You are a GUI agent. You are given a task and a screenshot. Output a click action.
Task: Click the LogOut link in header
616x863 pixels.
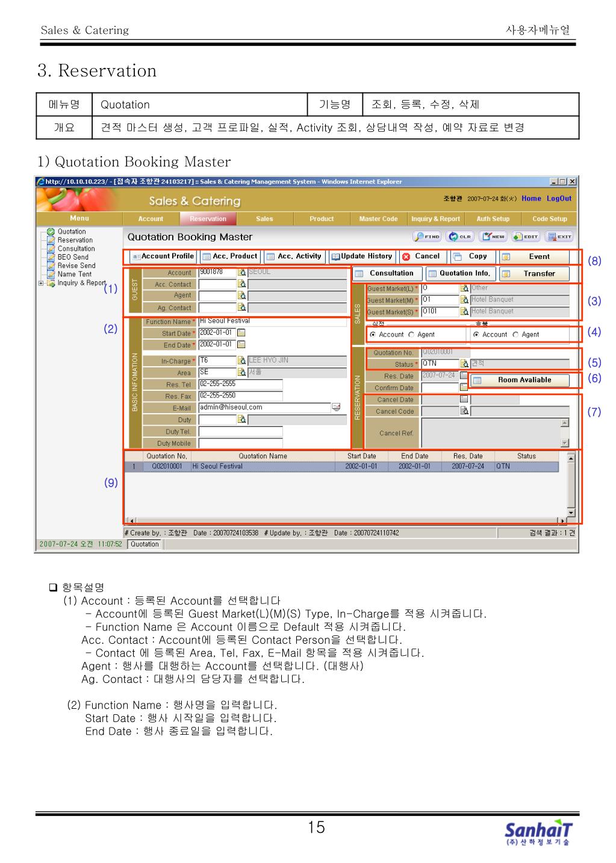559,198
